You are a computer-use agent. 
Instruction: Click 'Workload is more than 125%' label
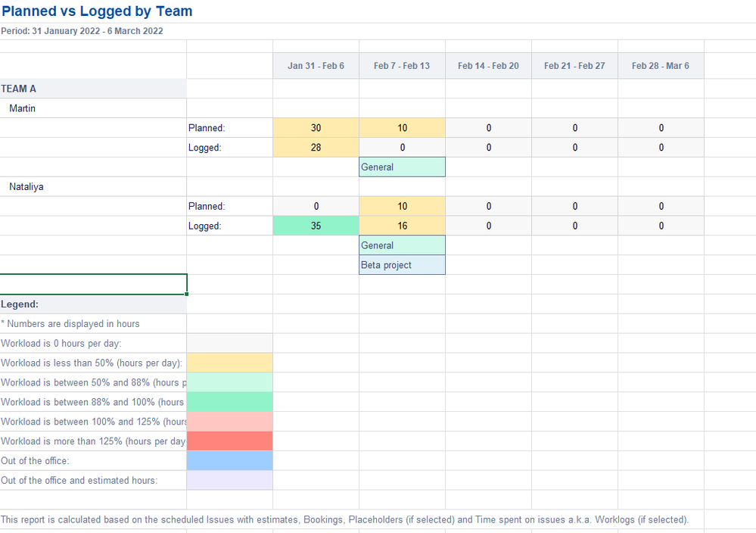tap(93, 441)
